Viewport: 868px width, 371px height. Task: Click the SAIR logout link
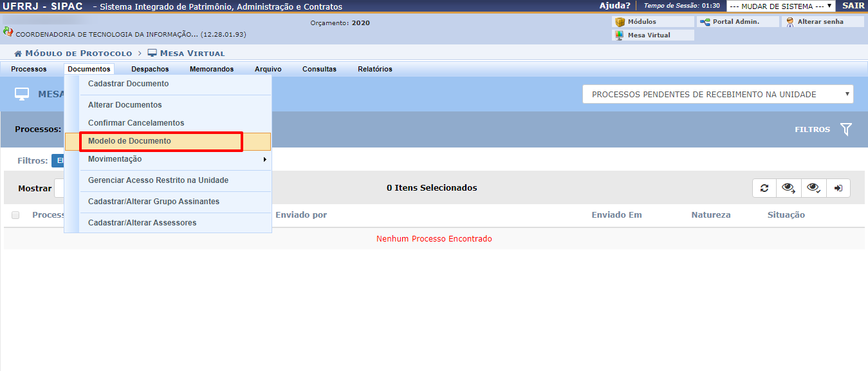tap(853, 6)
